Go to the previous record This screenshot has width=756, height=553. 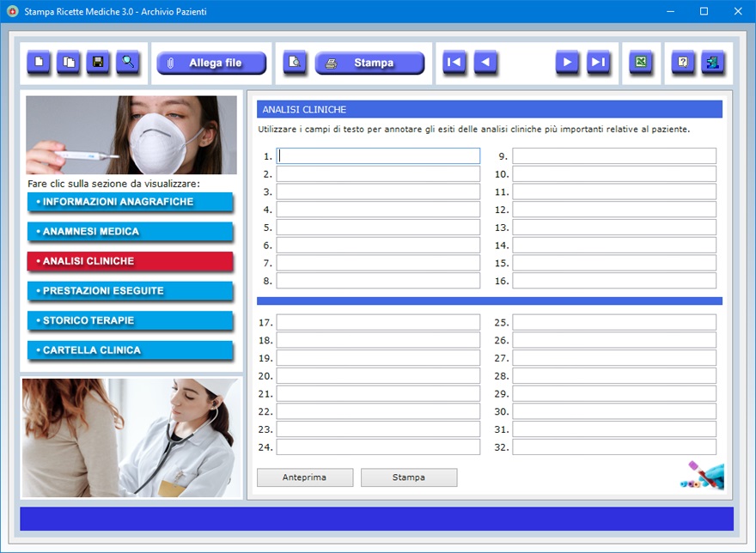[x=485, y=62]
